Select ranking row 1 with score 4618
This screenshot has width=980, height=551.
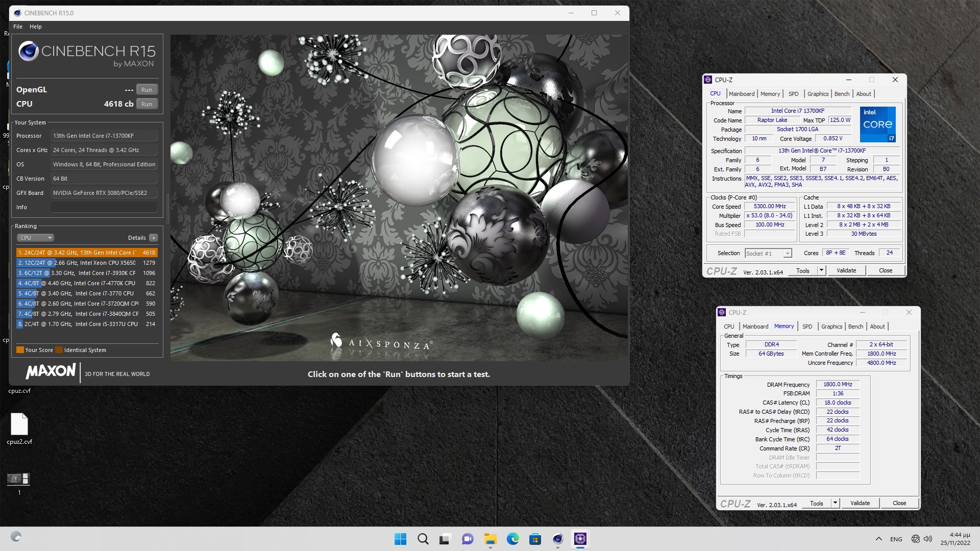click(87, 253)
